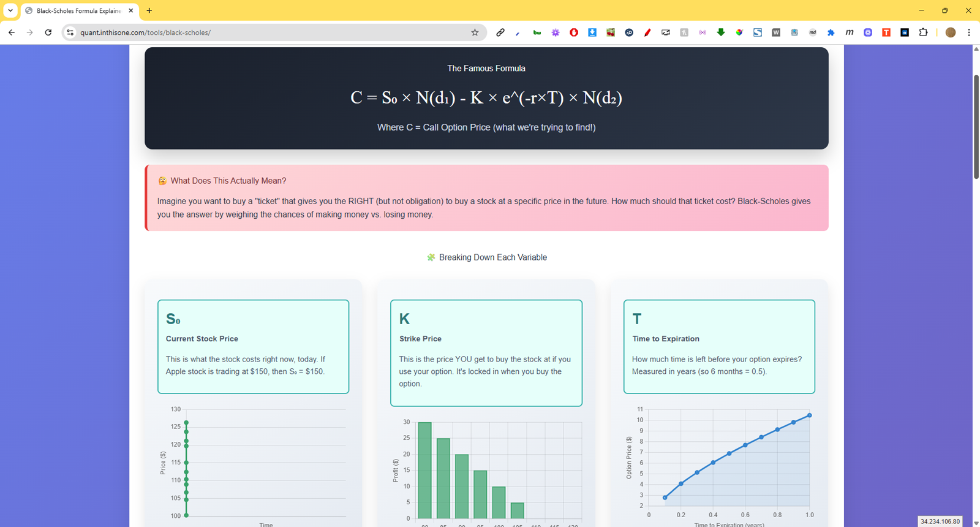Go back to the previous page
Screen dimensions: 980x527
tap(12, 32)
